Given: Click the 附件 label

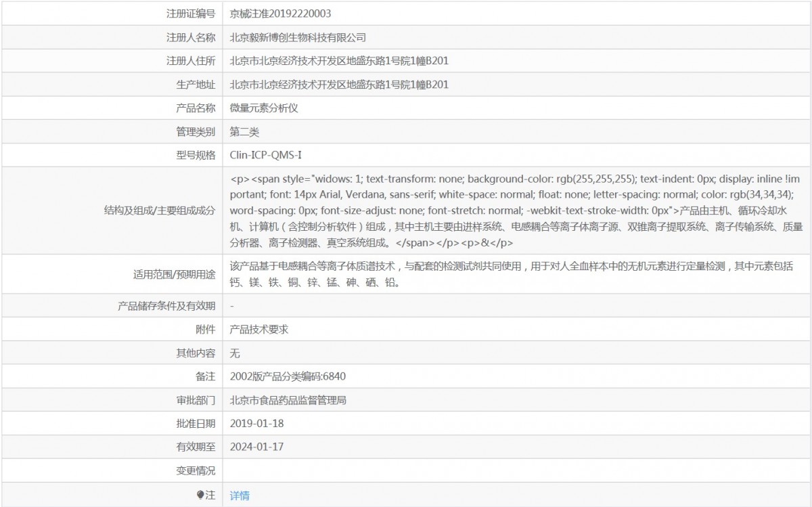Looking at the screenshot, I should [x=205, y=329].
